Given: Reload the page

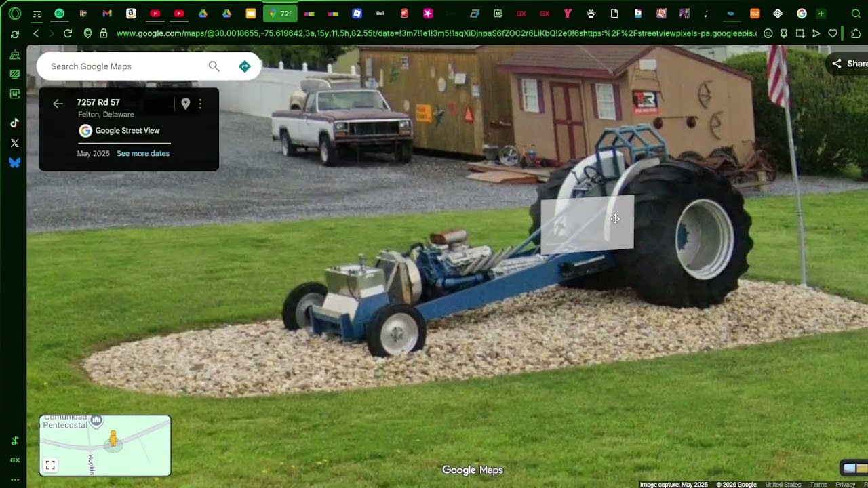Looking at the screenshot, I should pyautogui.click(x=68, y=33).
